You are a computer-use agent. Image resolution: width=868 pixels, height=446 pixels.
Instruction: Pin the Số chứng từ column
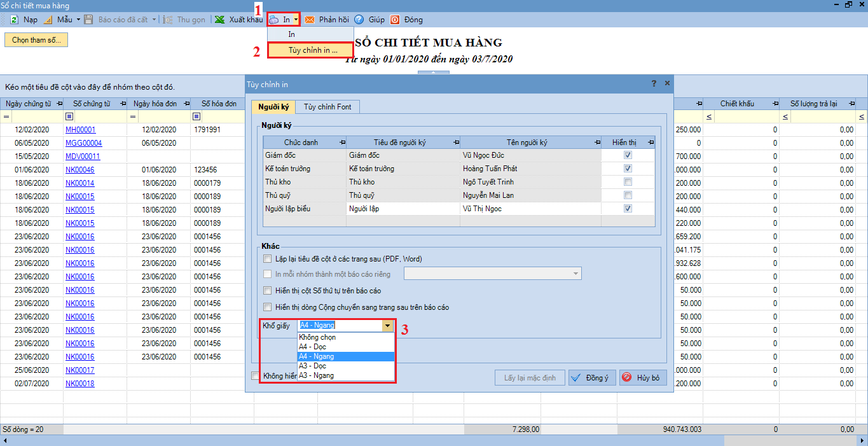(x=123, y=103)
